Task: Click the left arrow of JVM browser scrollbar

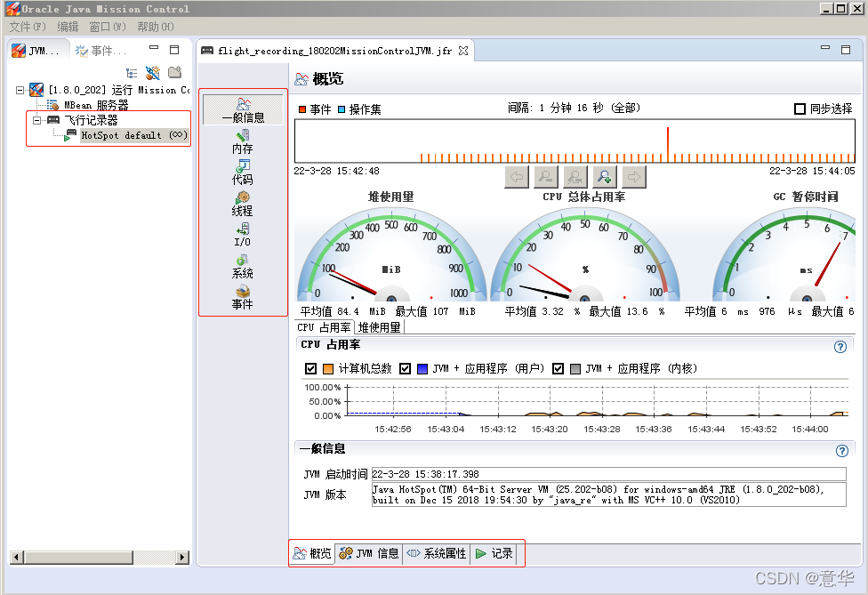Action: [17, 557]
